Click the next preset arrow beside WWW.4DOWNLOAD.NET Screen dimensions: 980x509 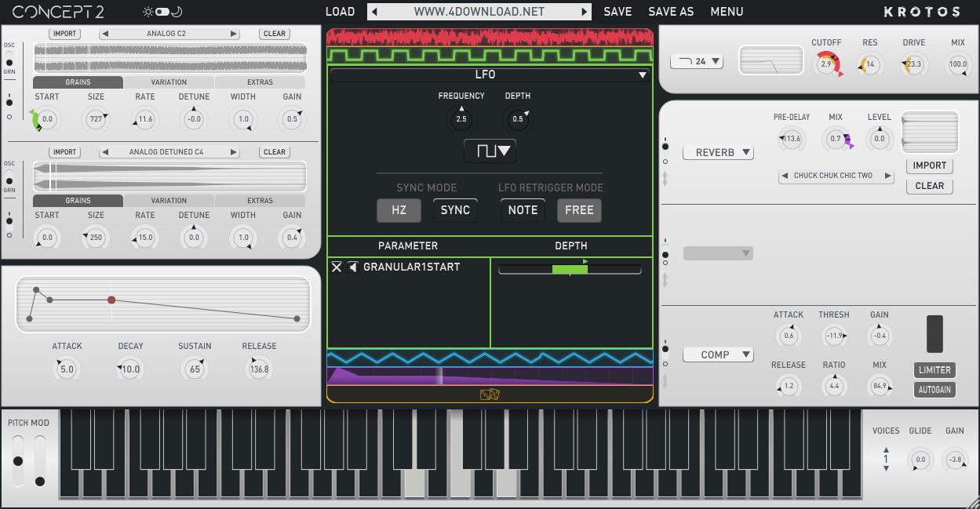click(x=584, y=12)
